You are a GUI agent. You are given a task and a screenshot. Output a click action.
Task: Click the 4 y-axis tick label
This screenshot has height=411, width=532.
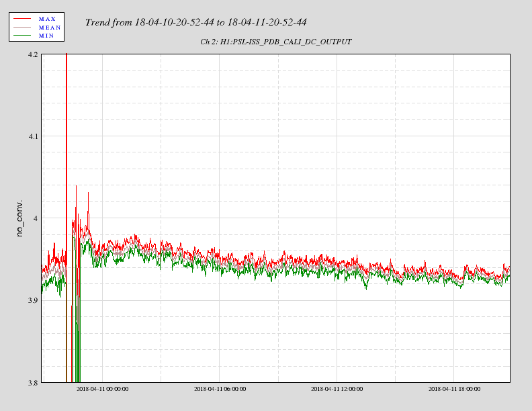coord(36,218)
